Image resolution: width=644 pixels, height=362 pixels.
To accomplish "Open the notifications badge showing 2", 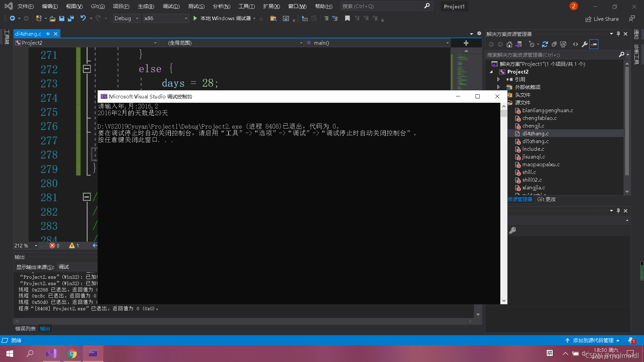I will [574, 6].
